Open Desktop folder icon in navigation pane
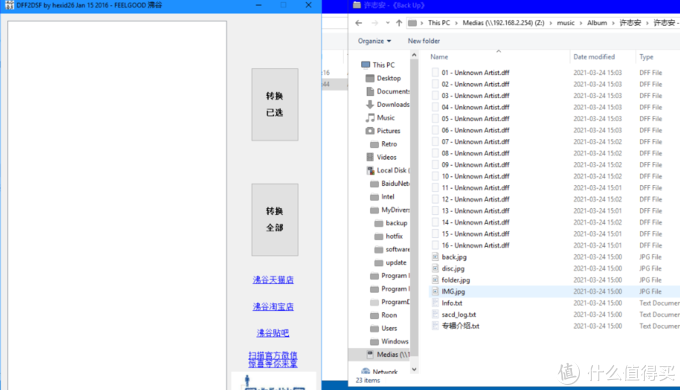Screen dimensions: 680x390 370,78
